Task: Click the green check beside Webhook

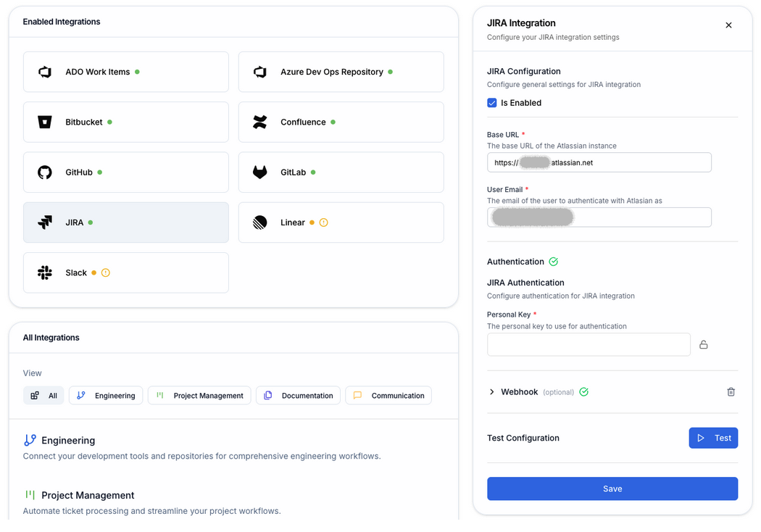Action: pos(584,391)
